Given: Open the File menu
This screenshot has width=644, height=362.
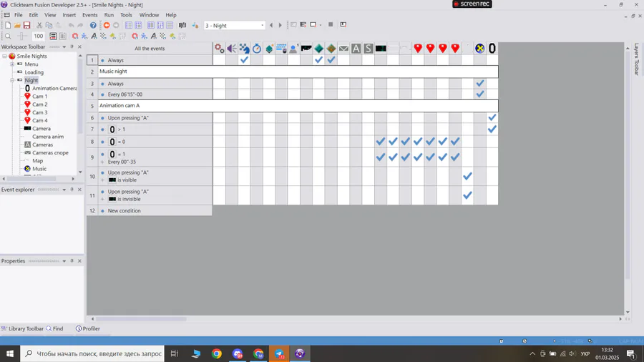Looking at the screenshot, I should (19, 15).
